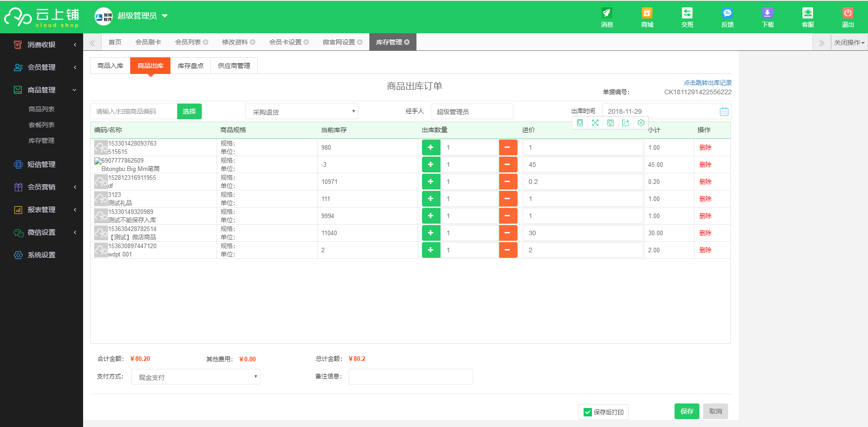Open the 客服 customer service icon
The image size is (868, 427).
(x=808, y=17)
